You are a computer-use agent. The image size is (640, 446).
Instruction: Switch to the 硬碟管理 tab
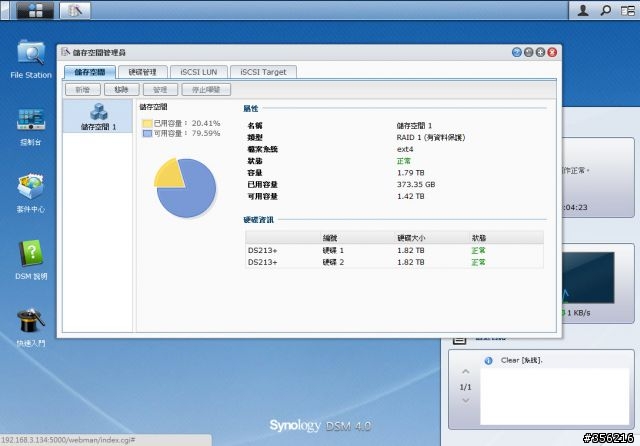point(142,72)
